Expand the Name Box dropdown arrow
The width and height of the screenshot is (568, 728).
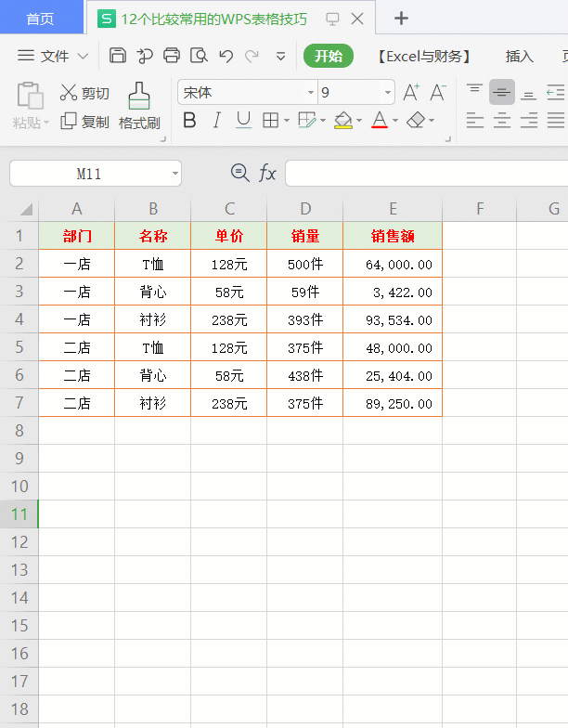coord(174,174)
